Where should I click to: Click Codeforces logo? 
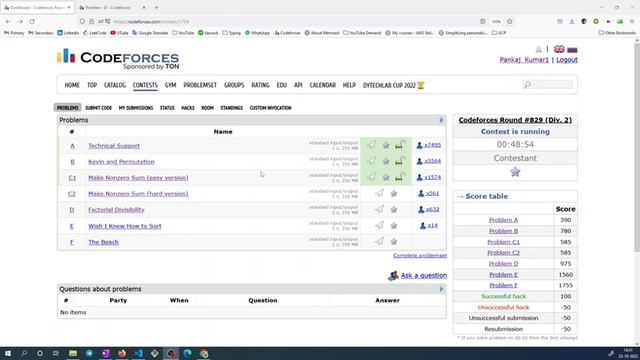click(x=118, y=59)
